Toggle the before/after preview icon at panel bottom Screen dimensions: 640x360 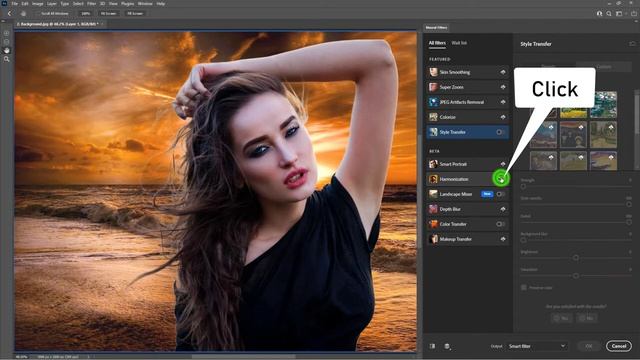click(x=432, y=346)
